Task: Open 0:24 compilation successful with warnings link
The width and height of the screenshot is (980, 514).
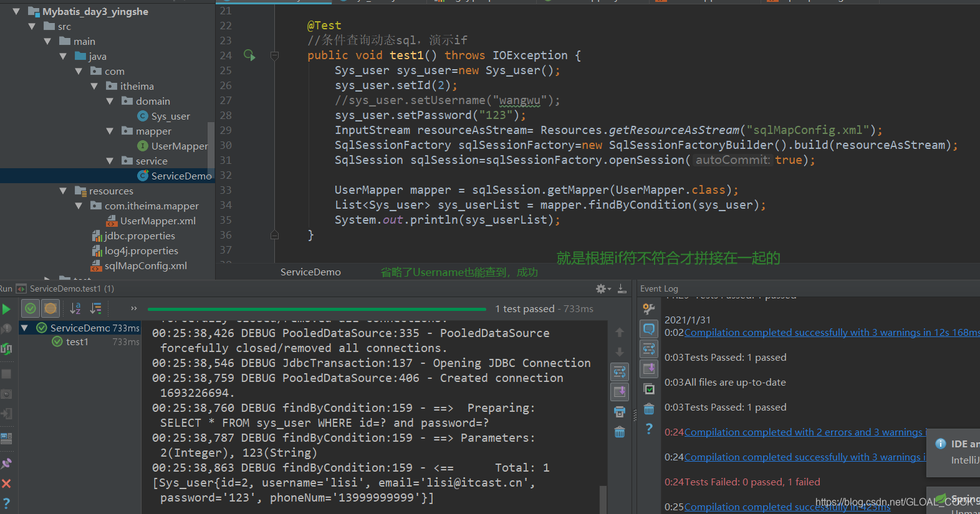Action: click(805, 457)
